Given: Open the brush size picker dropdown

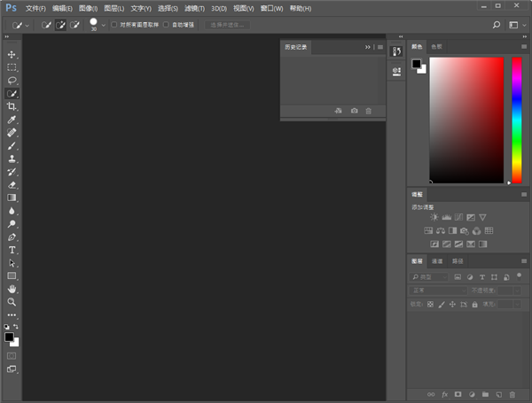Looking at the screenshot, I should (103, 25).
